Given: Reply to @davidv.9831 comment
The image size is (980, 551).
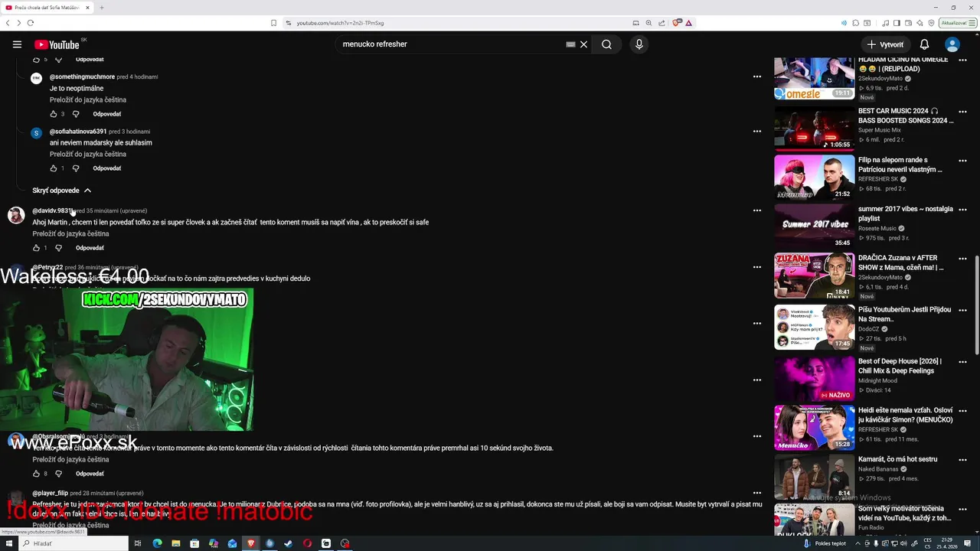Looking at the screenshot, I should tap(90, 248).
